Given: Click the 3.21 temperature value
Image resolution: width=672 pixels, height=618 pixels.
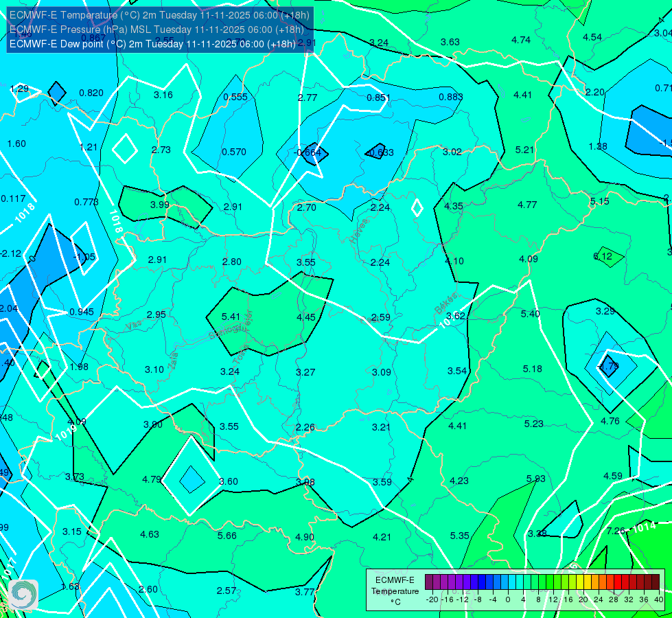Looking at the screenshot, I should click(x=381, y=427).
